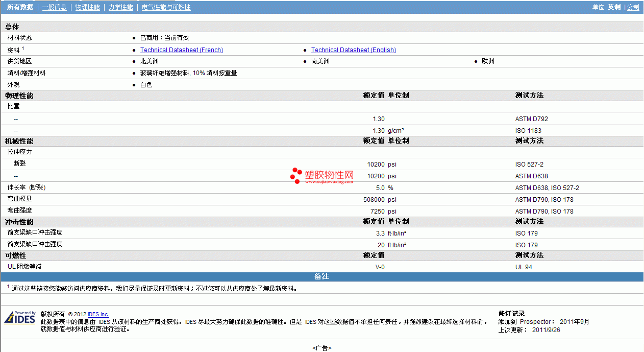
Task: Select the UL 阻燃等级 row label
Action: click(x=26, y=267)
